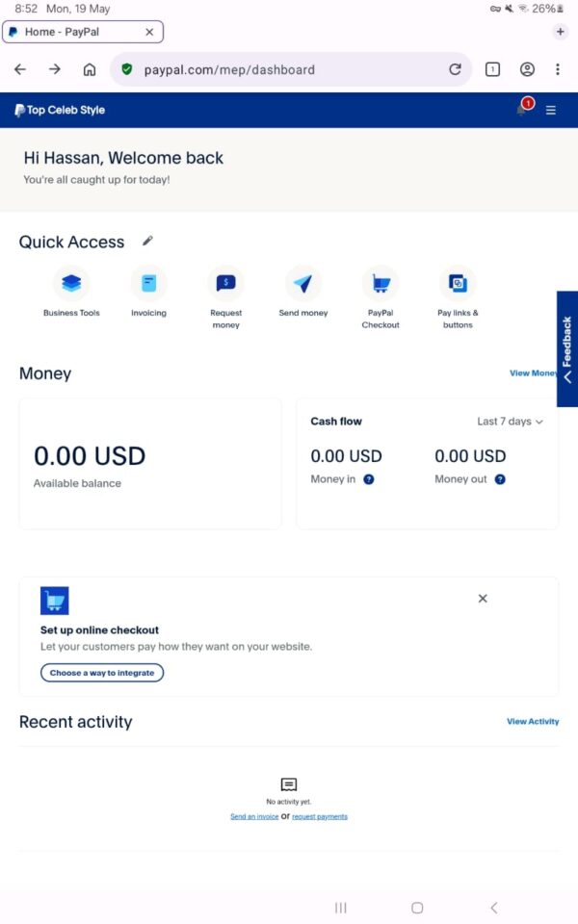Open PayPal Checkout cart icon
The image size is (578, 924).
pos(381,284)
